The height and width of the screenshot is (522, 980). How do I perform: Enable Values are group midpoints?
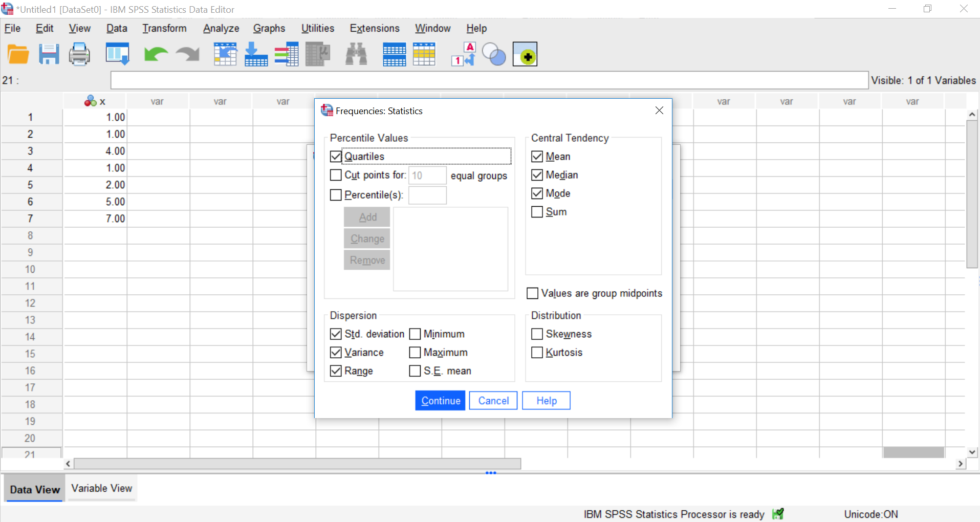tap(532, 293)
